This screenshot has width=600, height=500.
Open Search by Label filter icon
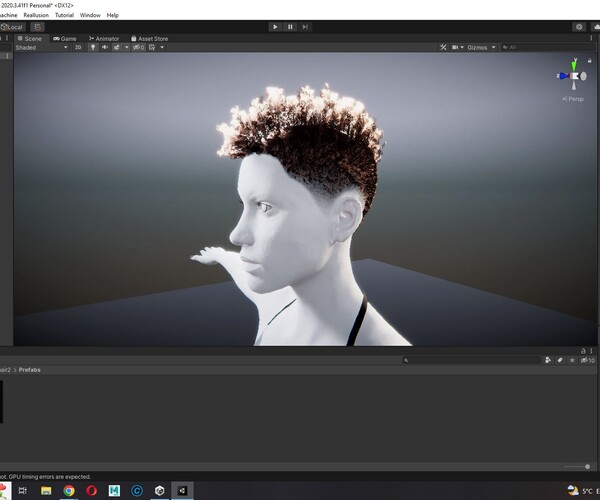coord(560,360)
